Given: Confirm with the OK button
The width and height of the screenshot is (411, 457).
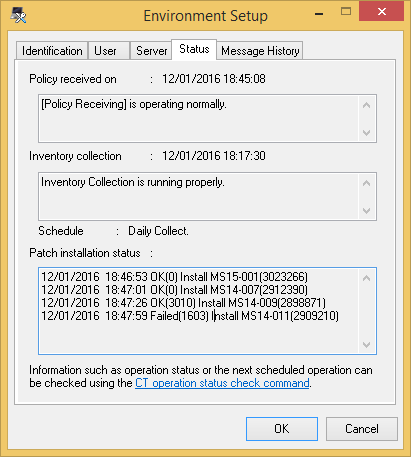Looking at the screenshot, I should coord(282,429).
